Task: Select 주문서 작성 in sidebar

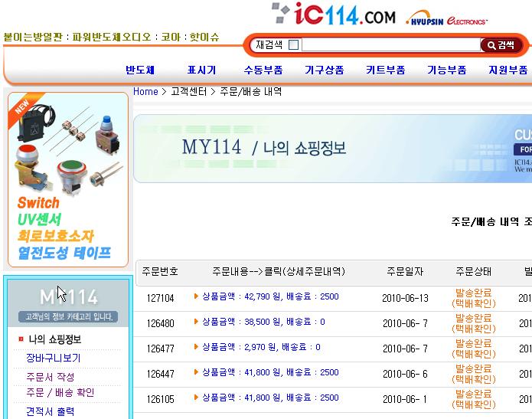Action: click(x=50, y=377)
